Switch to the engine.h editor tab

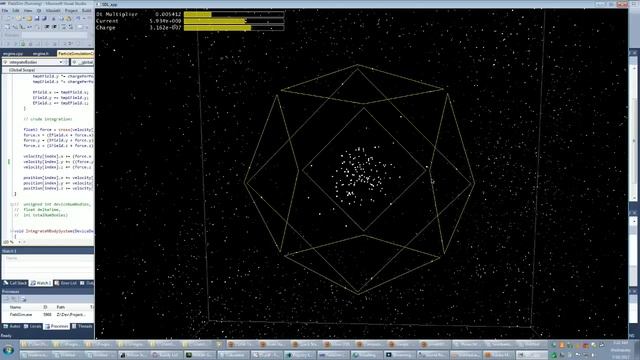(41, 53)
